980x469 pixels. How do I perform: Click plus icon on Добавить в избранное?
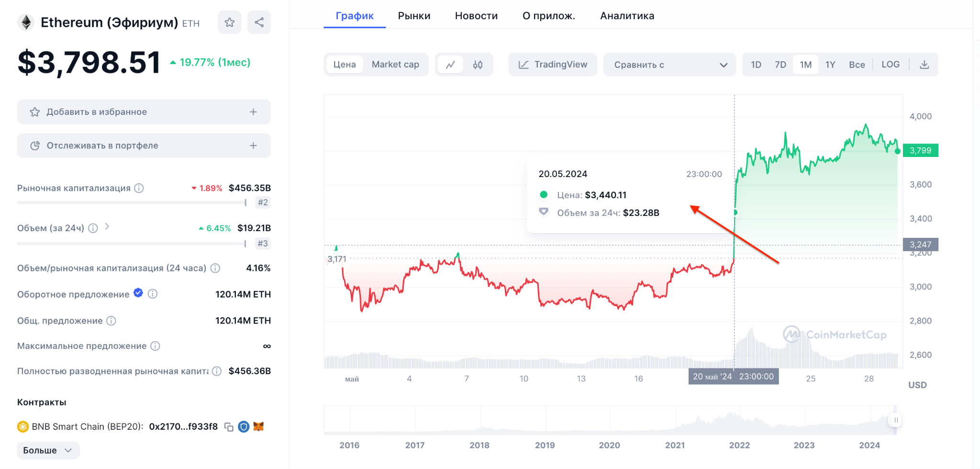point(253,112)
